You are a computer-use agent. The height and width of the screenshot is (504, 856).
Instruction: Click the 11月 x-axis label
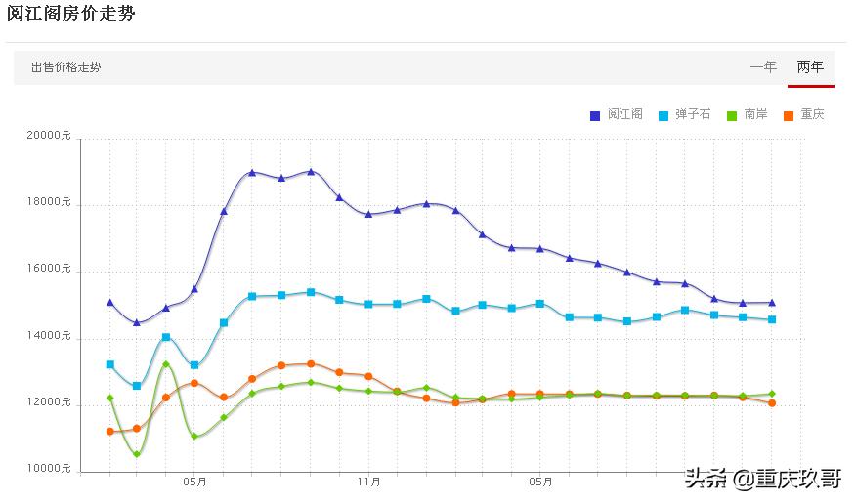pos(368,482)
